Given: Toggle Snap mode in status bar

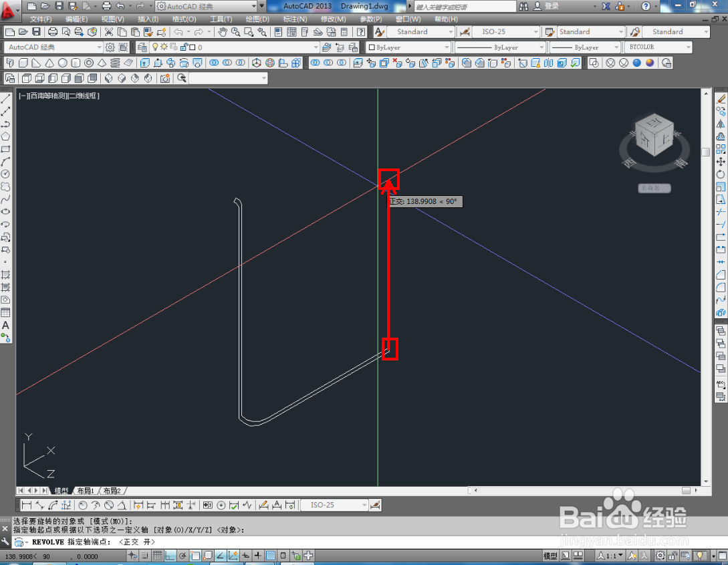Looking at the screenshot, I should [x=145, y=555].
